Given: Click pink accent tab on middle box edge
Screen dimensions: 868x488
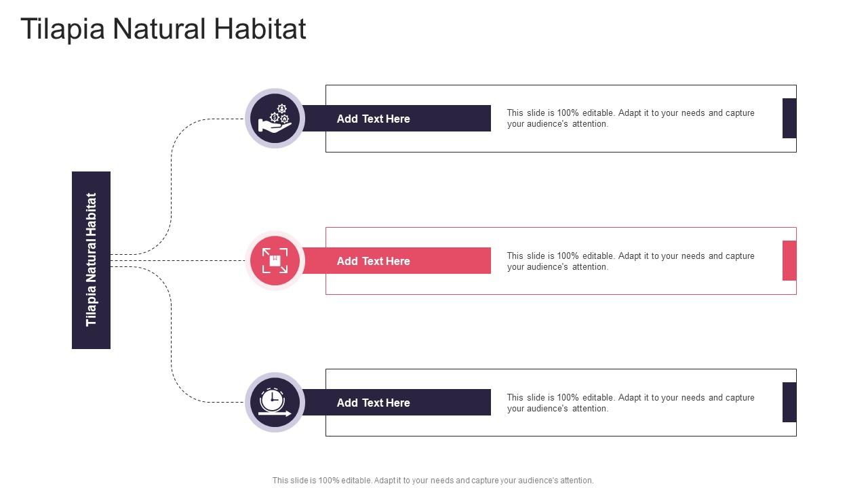Looking at the screenshot, I should tap(789, 260).
